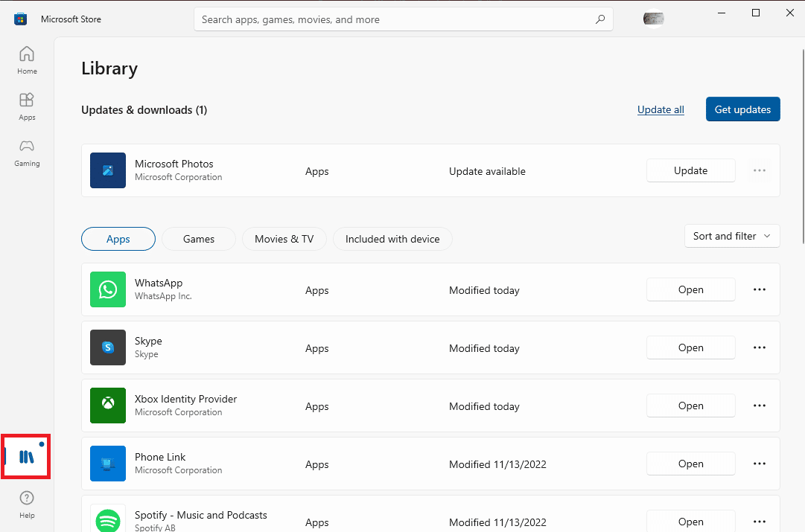Click the Get updates button
The image size is (805, 532).
point(742,109)
